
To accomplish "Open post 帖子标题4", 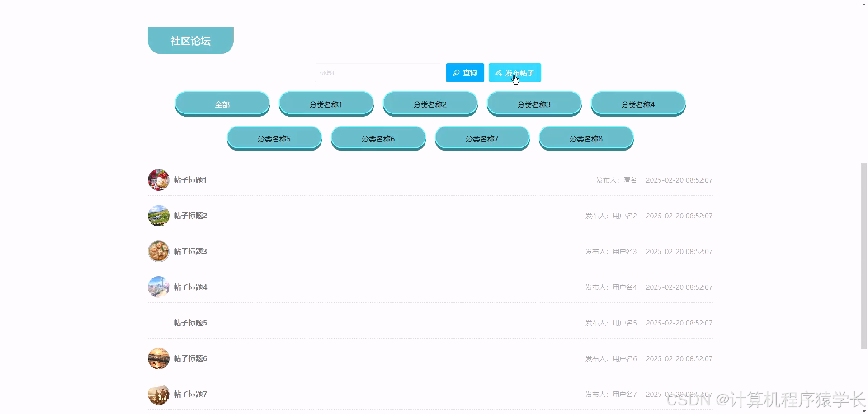I will point(190,287).
